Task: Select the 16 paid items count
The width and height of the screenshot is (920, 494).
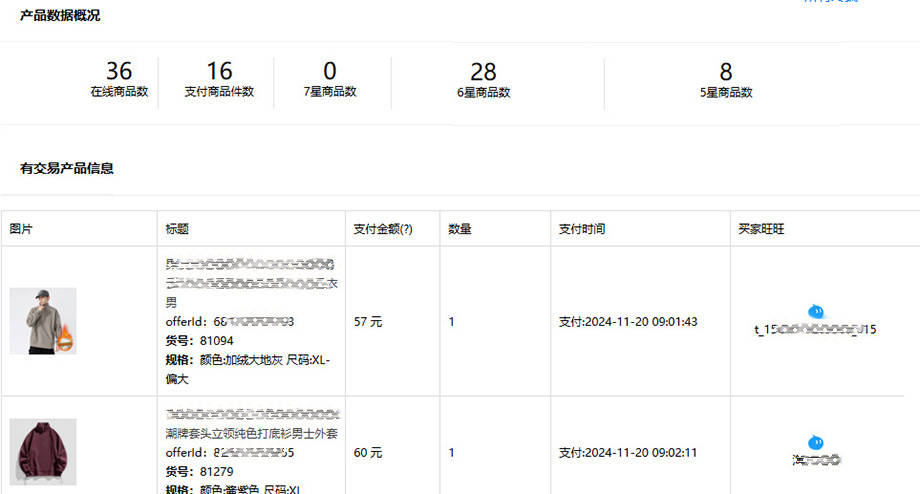Action: [x=219, y=72]
